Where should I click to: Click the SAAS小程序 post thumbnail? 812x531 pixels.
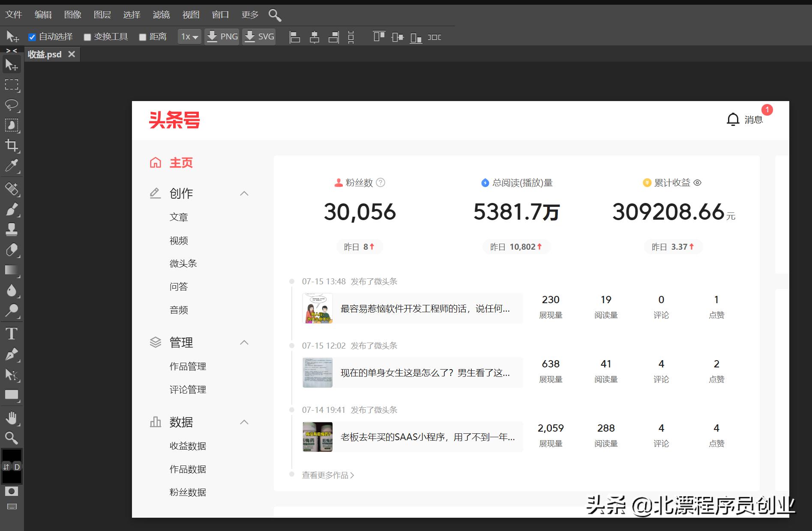(317, 436)
